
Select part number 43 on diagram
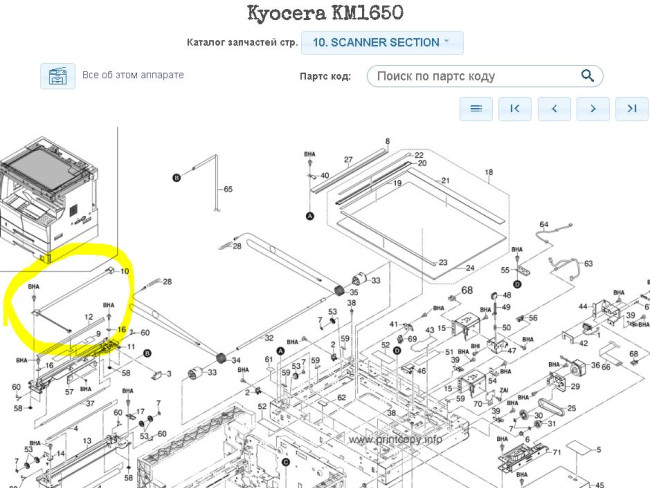coord(429,330)
